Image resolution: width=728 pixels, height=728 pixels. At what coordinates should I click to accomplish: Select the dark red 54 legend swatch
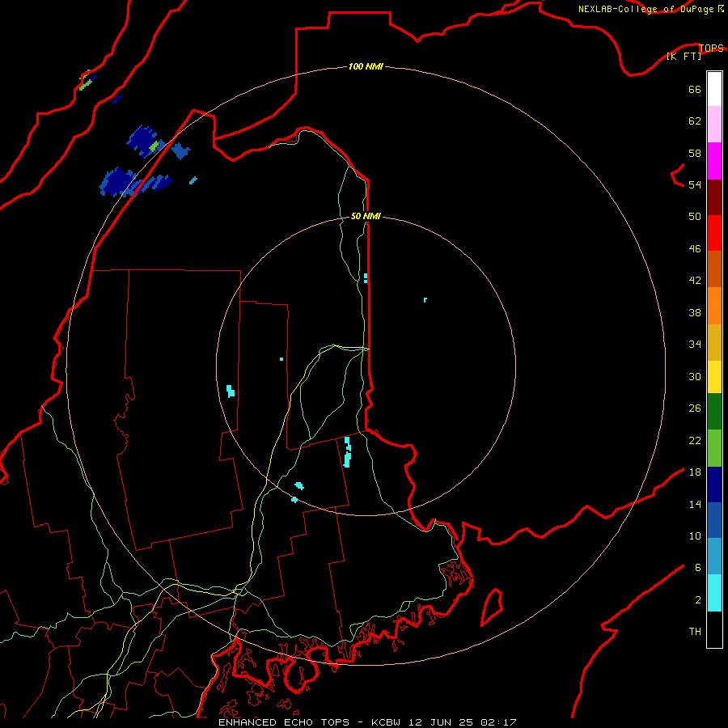click(714, 197)
